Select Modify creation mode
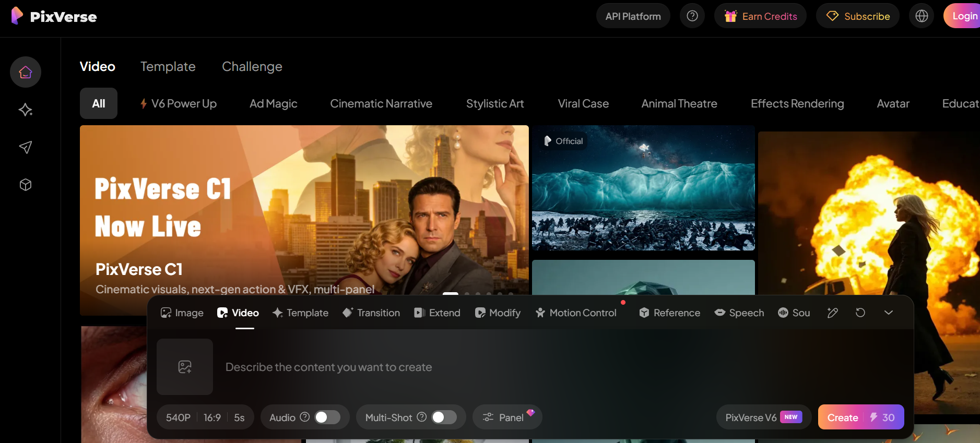Viewport: 980px width, 443px height. pos(498,313)
